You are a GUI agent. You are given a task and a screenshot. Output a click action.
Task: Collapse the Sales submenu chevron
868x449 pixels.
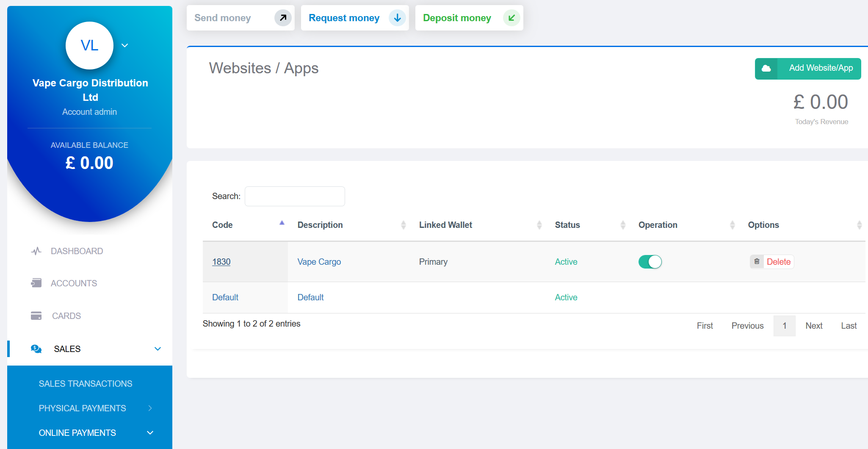click(158, 349)
